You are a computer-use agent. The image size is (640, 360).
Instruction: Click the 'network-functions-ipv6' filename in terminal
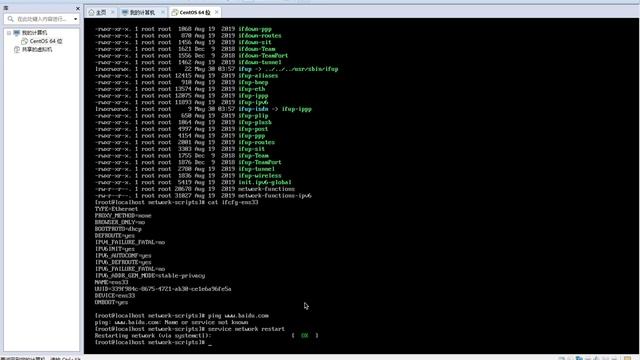[x=275, y=196]
